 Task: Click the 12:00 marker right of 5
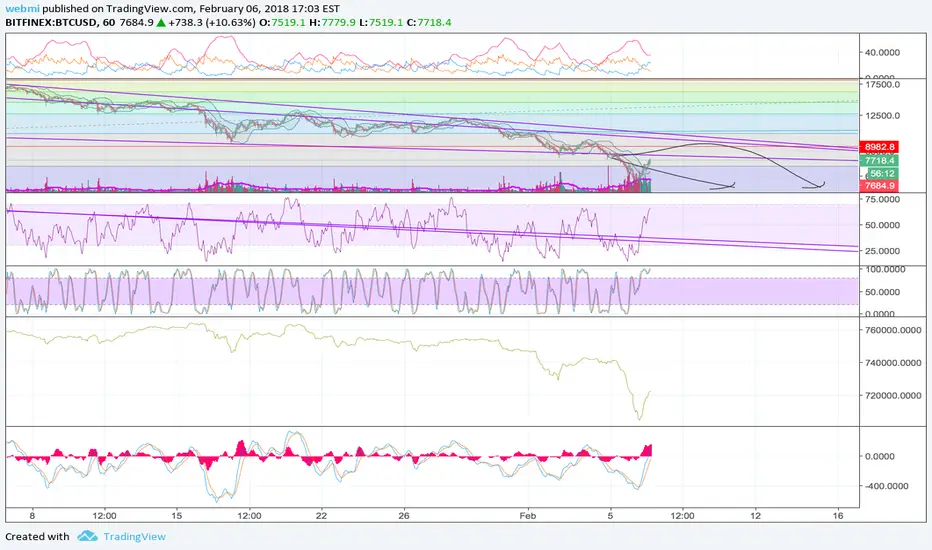(682, 516)
